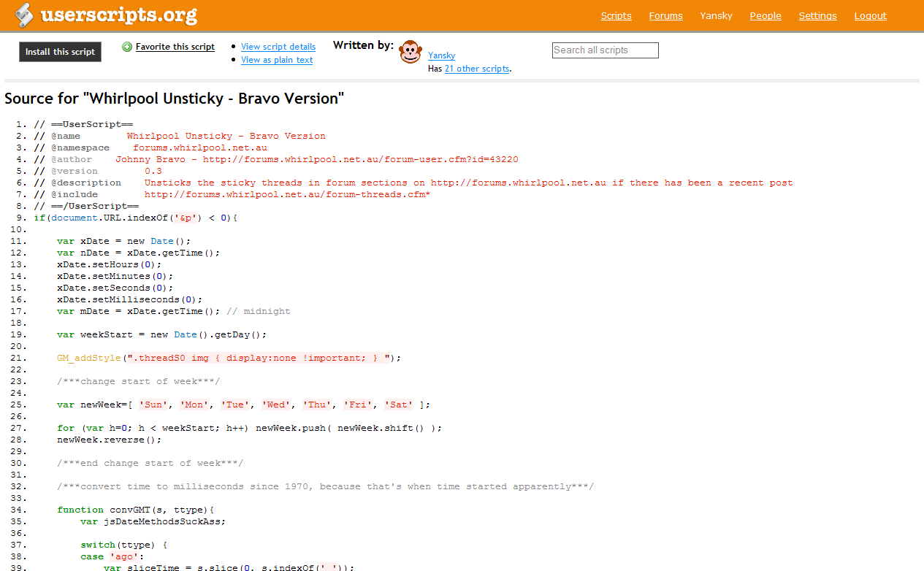Click the 'var weekStart' line
924x571 pixels.
(x=161, y=334)
